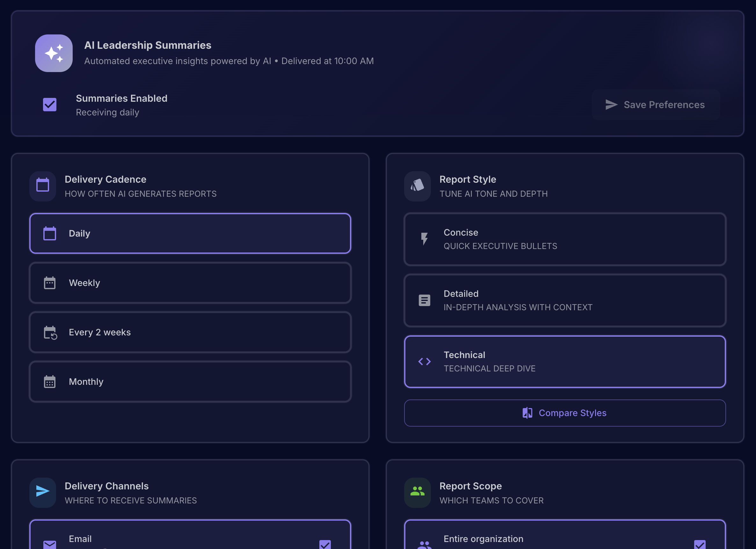Click the Delivery Cadence calendar header icon
This screenshot has width=756, height=549.
43,186
